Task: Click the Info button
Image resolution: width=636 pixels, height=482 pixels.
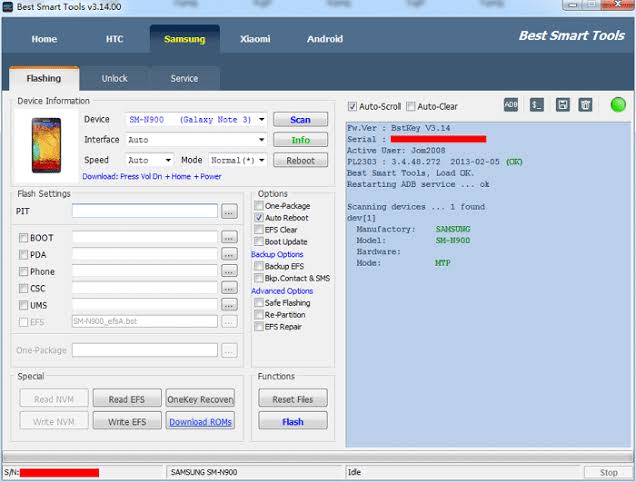Action: coord(301,140)
